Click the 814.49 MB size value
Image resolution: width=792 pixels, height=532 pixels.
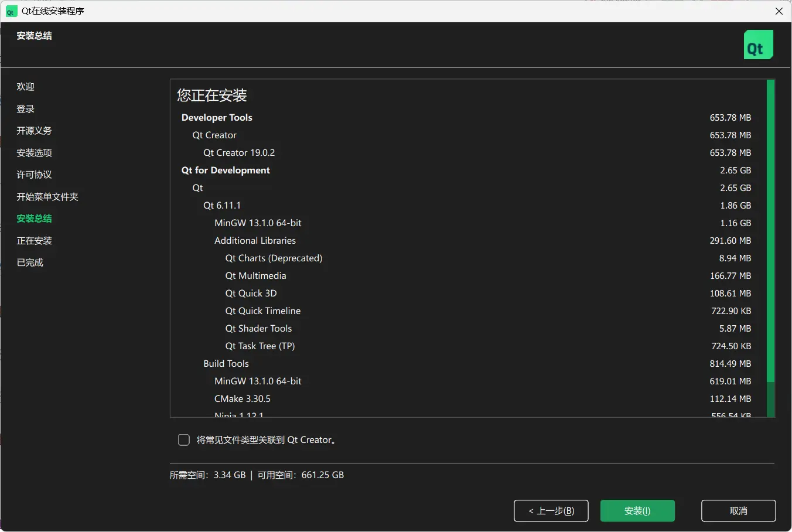pyautogui.click(x=730, y=364)
